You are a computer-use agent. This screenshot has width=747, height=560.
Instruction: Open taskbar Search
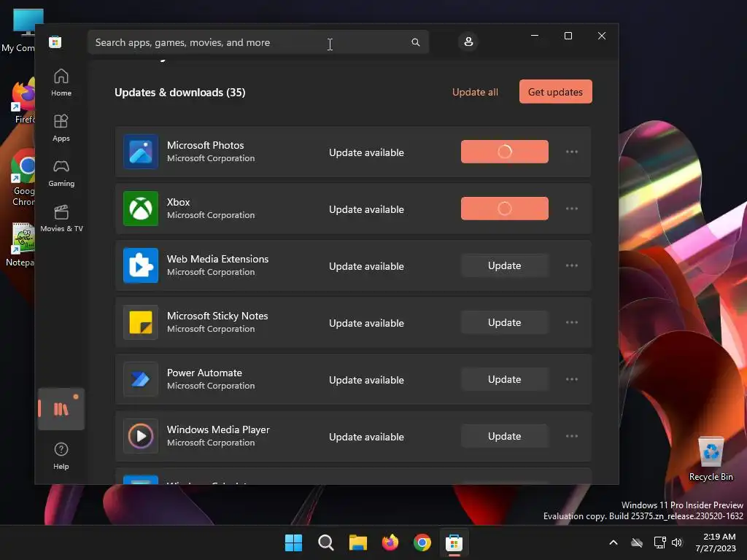click(x=326, y=542)
